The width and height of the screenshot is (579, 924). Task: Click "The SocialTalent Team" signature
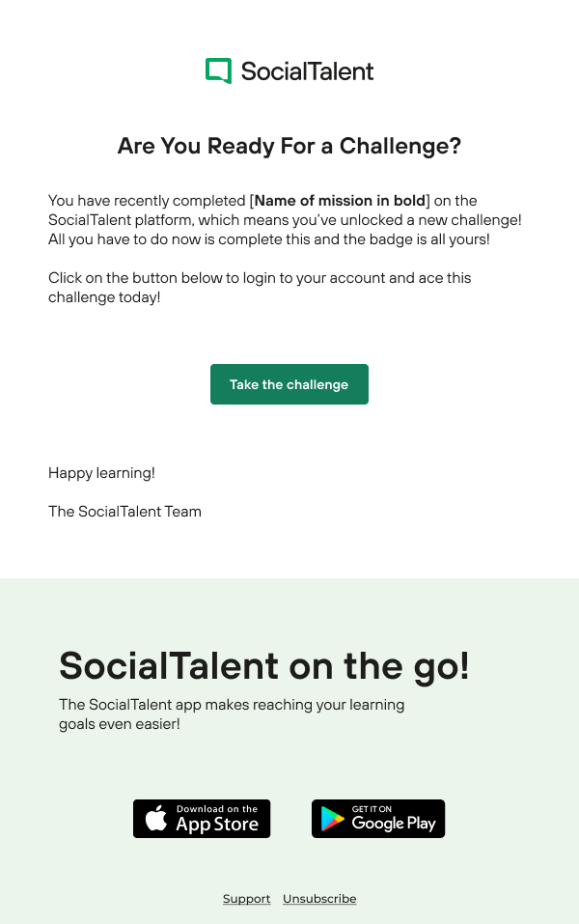[124, 512]
